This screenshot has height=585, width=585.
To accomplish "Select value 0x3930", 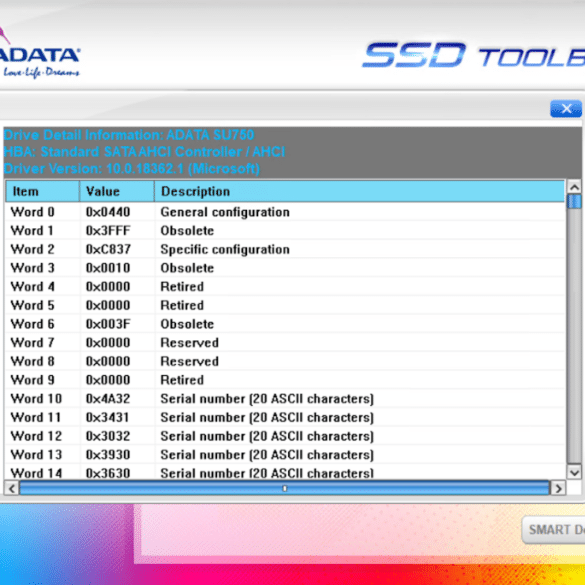I will (108, 454).
